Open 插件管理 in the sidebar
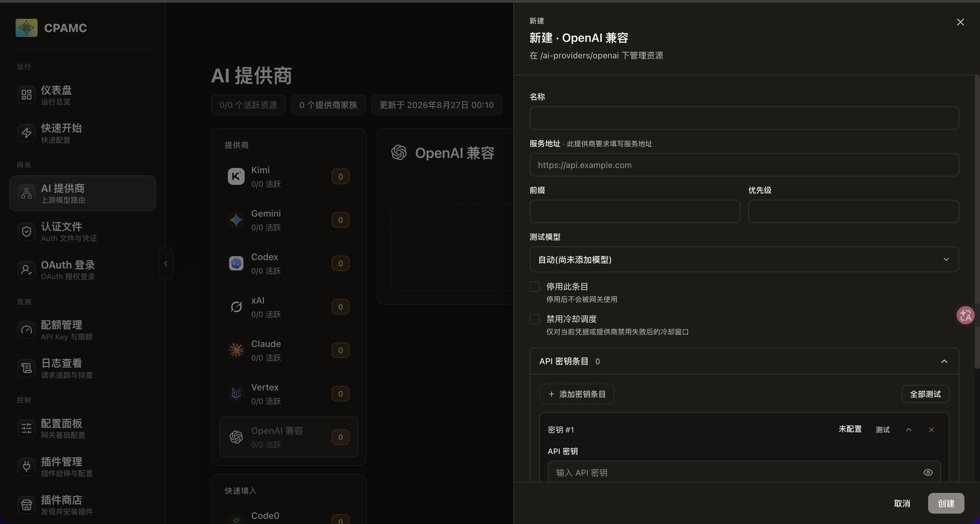The width and height of the screenshot is (980, 524). click(x=83, y=466)
